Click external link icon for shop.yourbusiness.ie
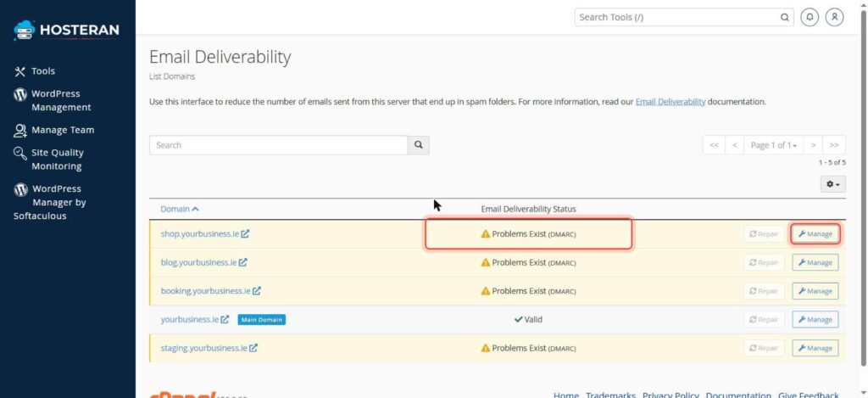The width and height of the screenshot is (868, 398). pos(245,234)
